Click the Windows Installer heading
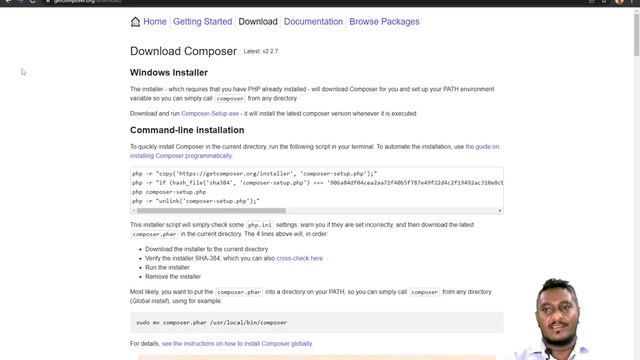The image size is (640, 360). [x=169, y=73]
